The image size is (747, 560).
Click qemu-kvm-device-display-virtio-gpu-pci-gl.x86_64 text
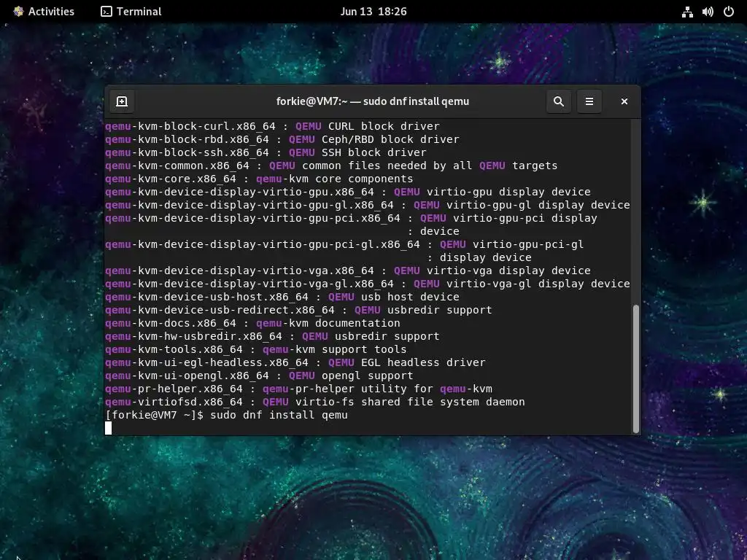pos(263,245)
